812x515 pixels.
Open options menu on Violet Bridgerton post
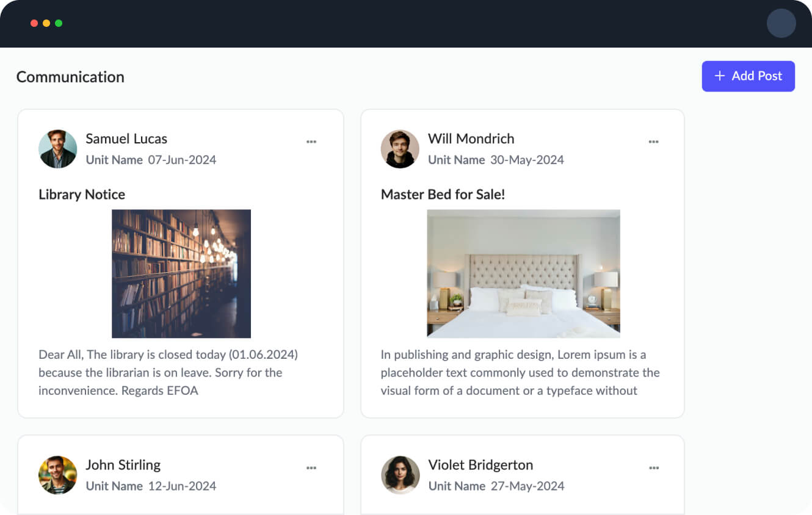pyautogui.click(x=654, y=468)
